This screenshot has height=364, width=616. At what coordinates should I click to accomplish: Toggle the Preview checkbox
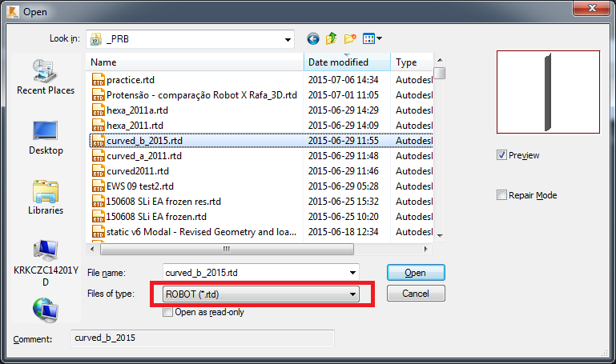(501, 155)
